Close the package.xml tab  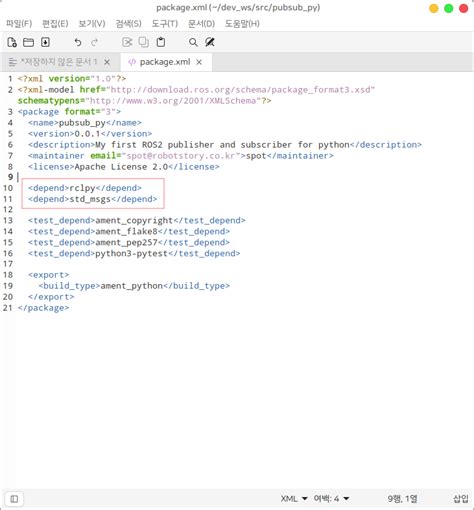(x=199, y=62)
